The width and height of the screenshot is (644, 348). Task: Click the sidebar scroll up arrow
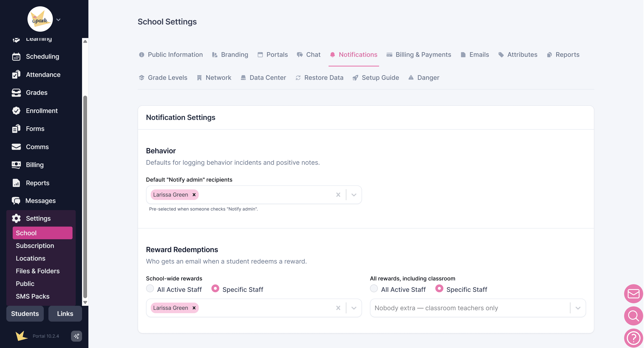click(x=85, y=41)
